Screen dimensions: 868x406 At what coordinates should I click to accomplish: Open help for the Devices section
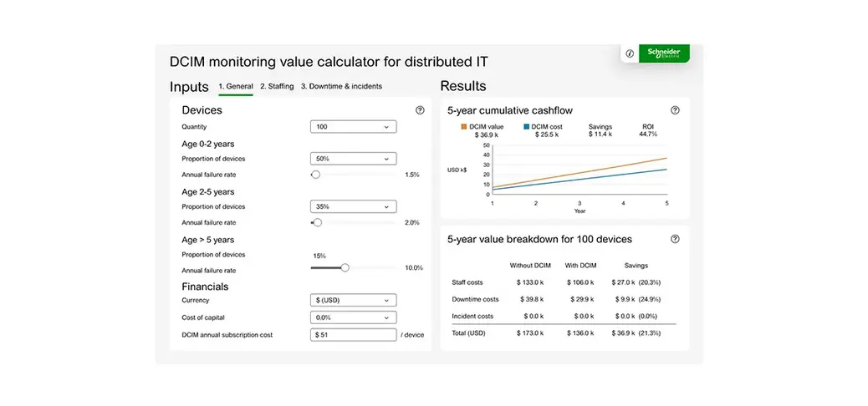click(420, 110)
